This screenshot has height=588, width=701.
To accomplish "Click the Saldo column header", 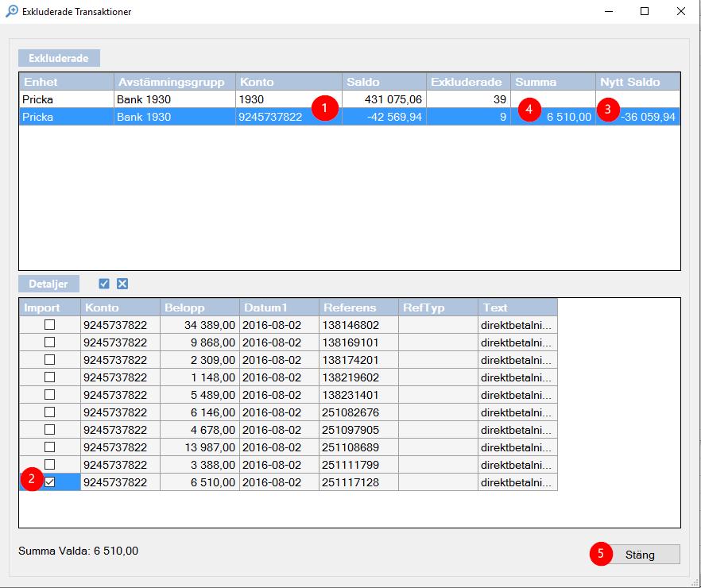I will click(384, 82).
